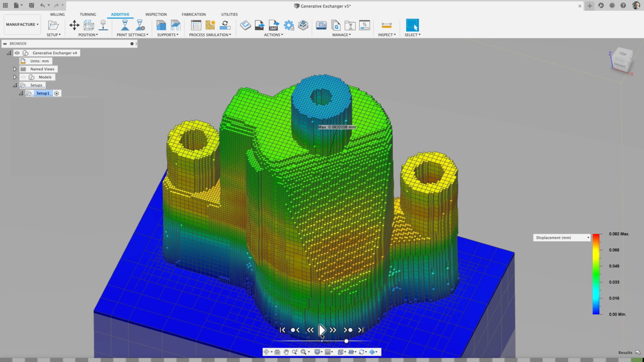Expand the Named Views tree node
The image size is (644, 362).
[15, 69]
